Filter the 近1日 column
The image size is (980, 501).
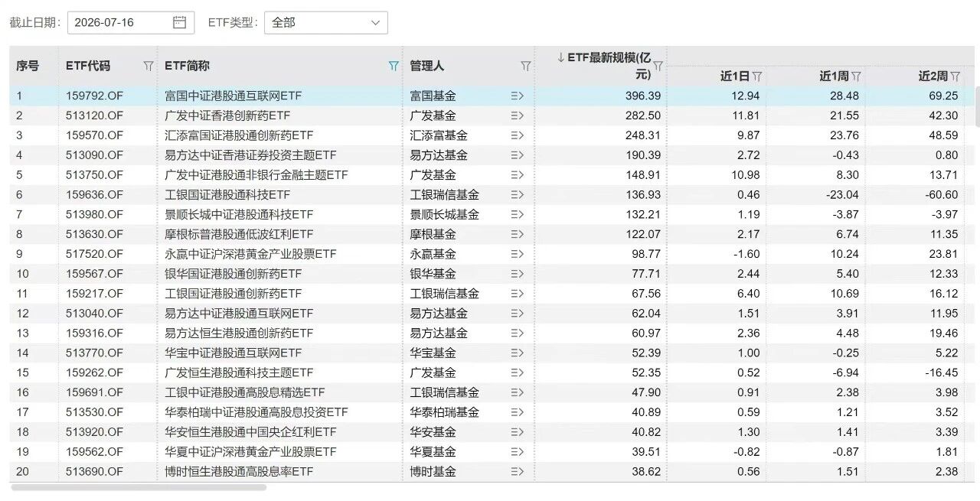point(757,76)
